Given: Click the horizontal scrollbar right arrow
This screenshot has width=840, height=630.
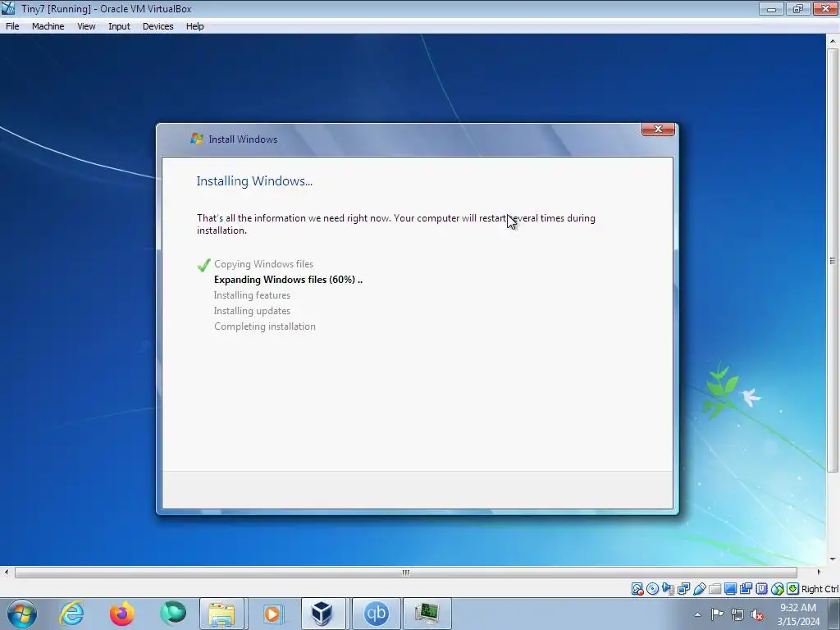Looking at the screenshot, I should pyautogui.click(x=818, y=573).
